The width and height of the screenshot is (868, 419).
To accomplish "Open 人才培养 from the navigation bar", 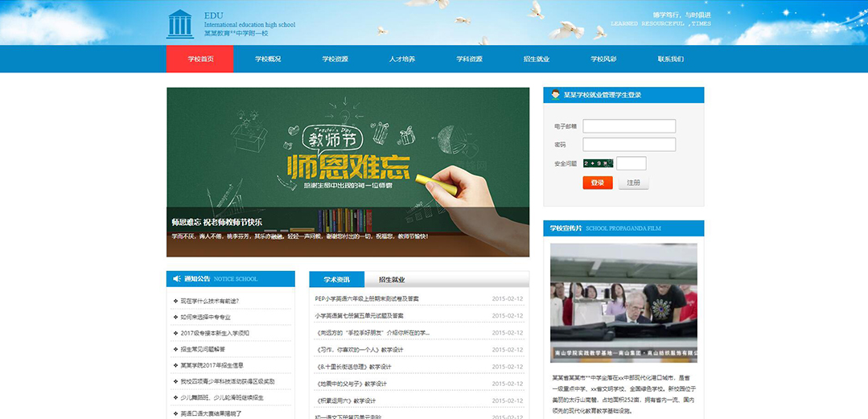I will pos(401,59).
